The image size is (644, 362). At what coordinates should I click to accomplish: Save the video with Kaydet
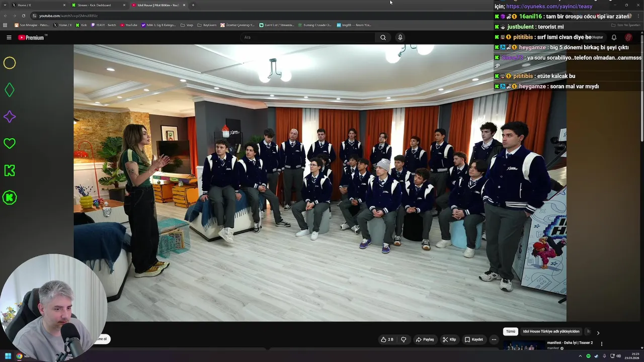click(473, 339)
